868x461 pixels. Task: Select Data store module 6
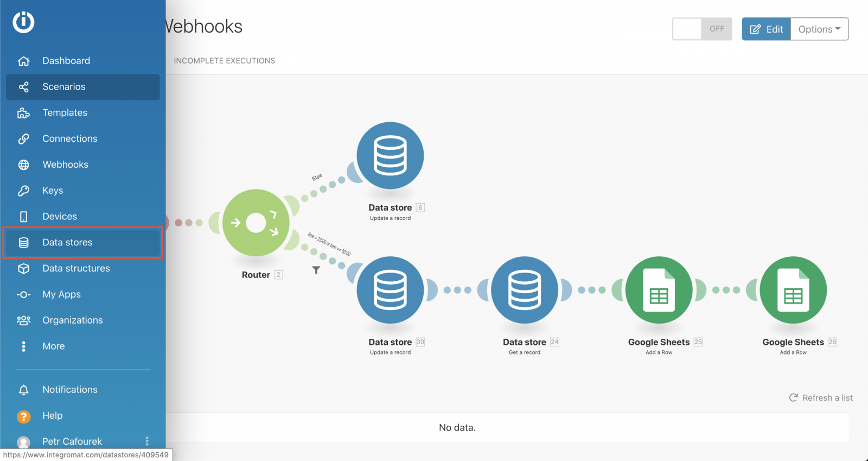[x=390, y=155]
